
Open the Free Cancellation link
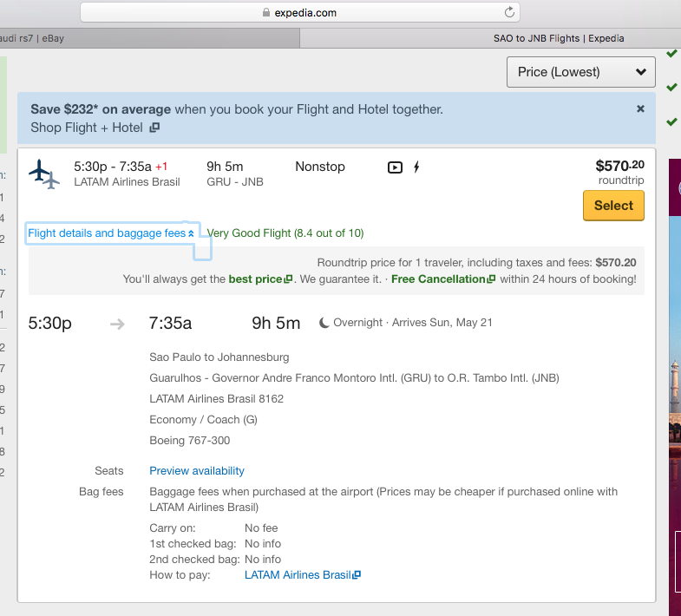pos(442,279)
